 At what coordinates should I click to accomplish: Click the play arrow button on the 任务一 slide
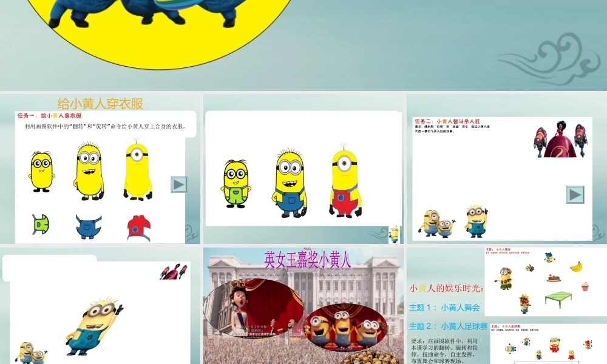[x=179, y=184]
